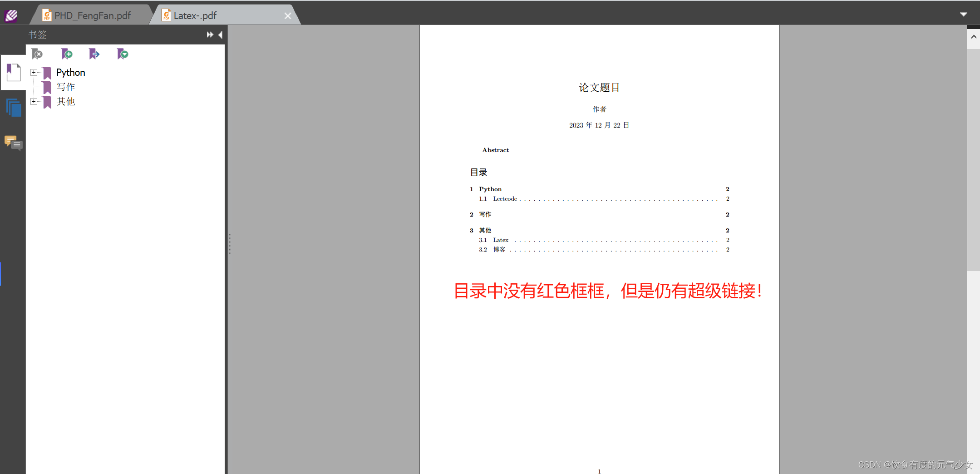Click the Python bookmark flag icon
This screenshot has width=980, height=474.
point(47,73)
